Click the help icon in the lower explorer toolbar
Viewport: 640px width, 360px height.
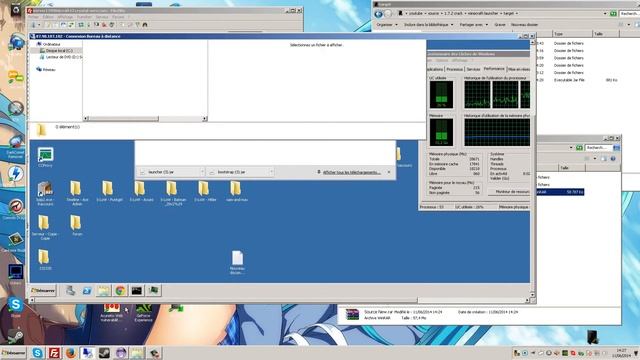[613, 158]
